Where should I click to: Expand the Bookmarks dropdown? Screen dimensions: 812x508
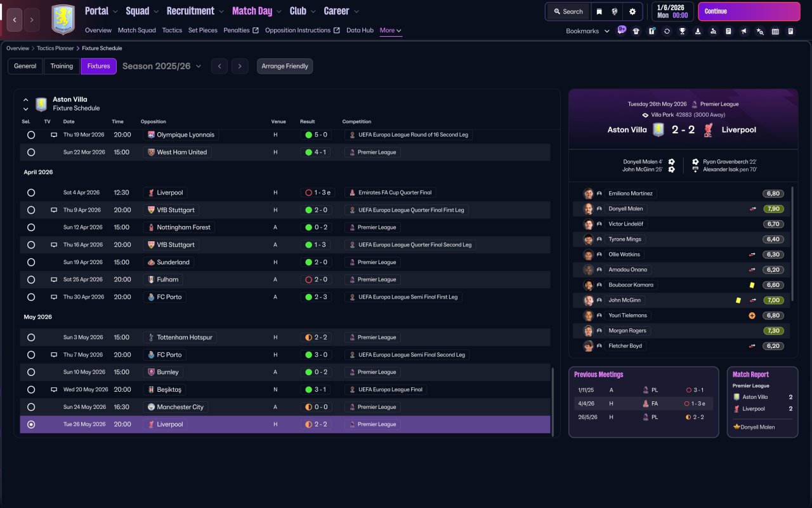click(x=588, y=31)
